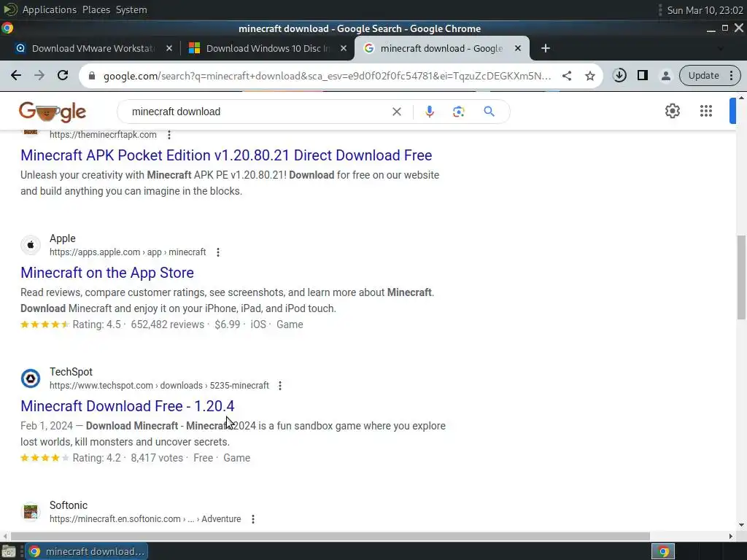Close the Download VMware Workstation tab
Viewport: 747px width, 560px height.
[x=169, y=48]
